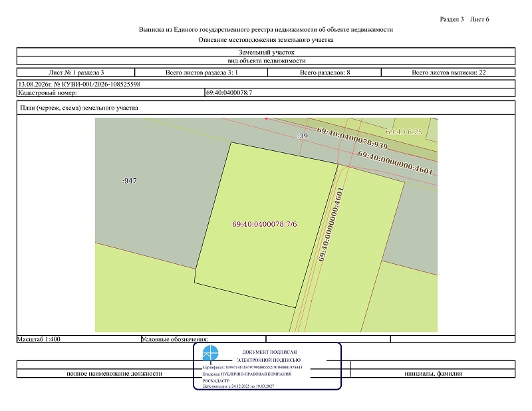
Task: Click the request number КУВИ-001/2026-108525598 line
Action: tap(79, 84)
